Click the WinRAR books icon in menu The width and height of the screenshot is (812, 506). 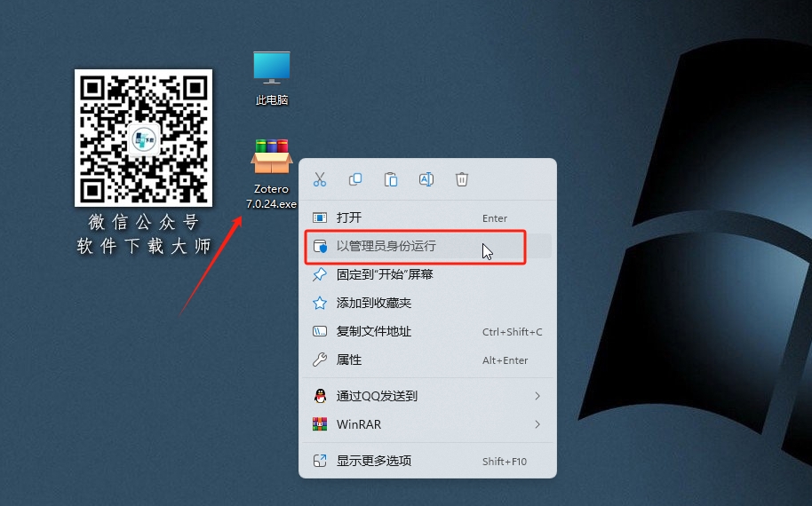click(x=320, y=424)
